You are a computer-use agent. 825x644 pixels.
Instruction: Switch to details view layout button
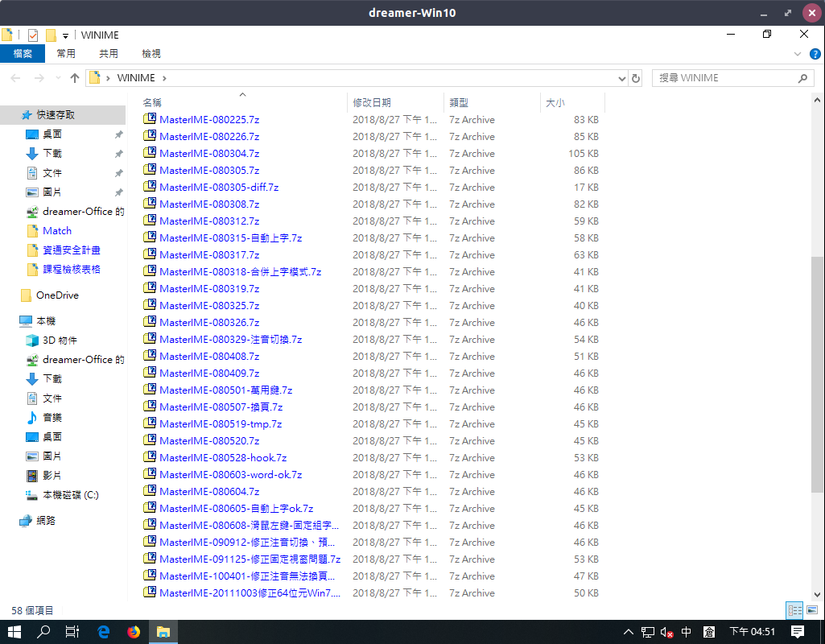[794, 610]
